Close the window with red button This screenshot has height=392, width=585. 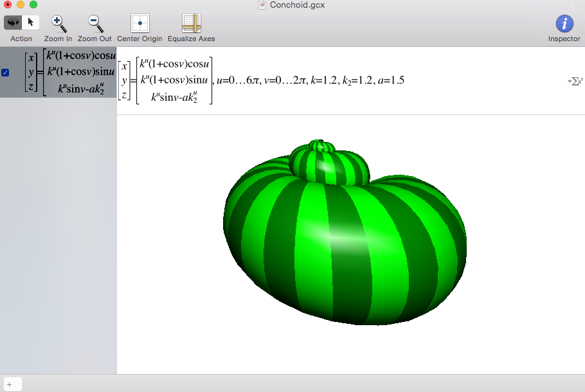click(x=8, y=4)
